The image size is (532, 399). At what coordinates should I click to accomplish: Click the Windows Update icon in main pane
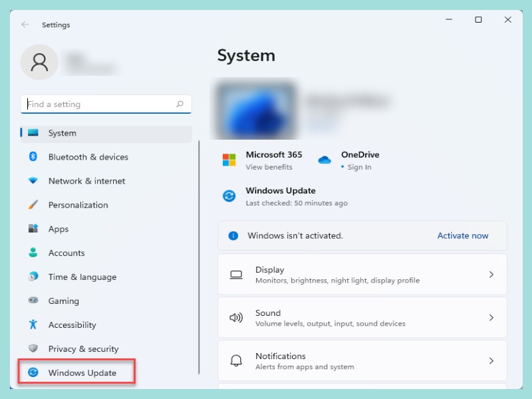tap(229, 196)
